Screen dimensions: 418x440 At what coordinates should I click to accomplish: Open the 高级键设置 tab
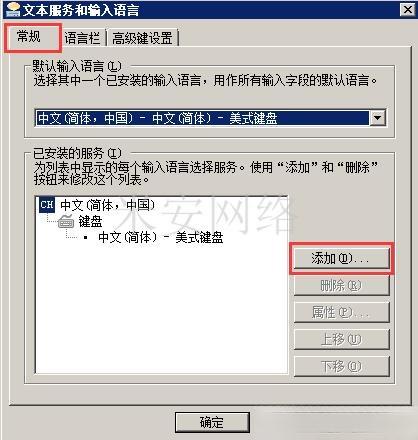point(142,38)
